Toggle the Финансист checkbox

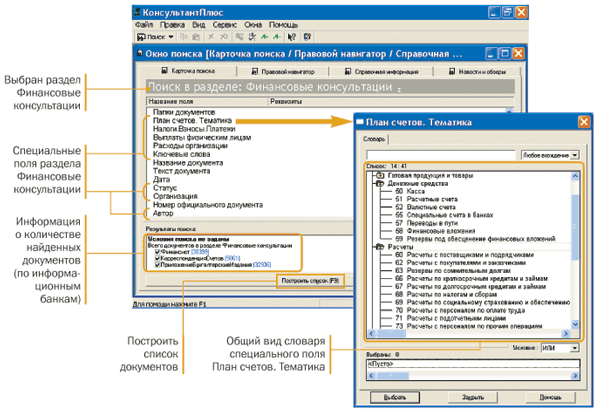[157, 252]
